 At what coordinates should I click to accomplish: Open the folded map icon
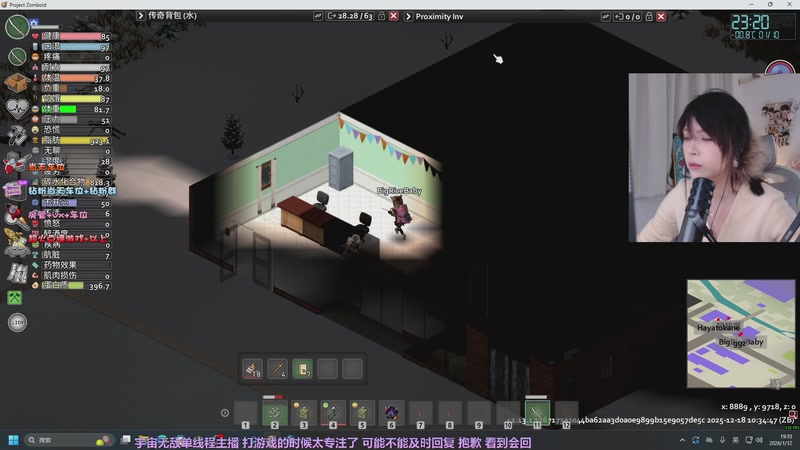17,273
